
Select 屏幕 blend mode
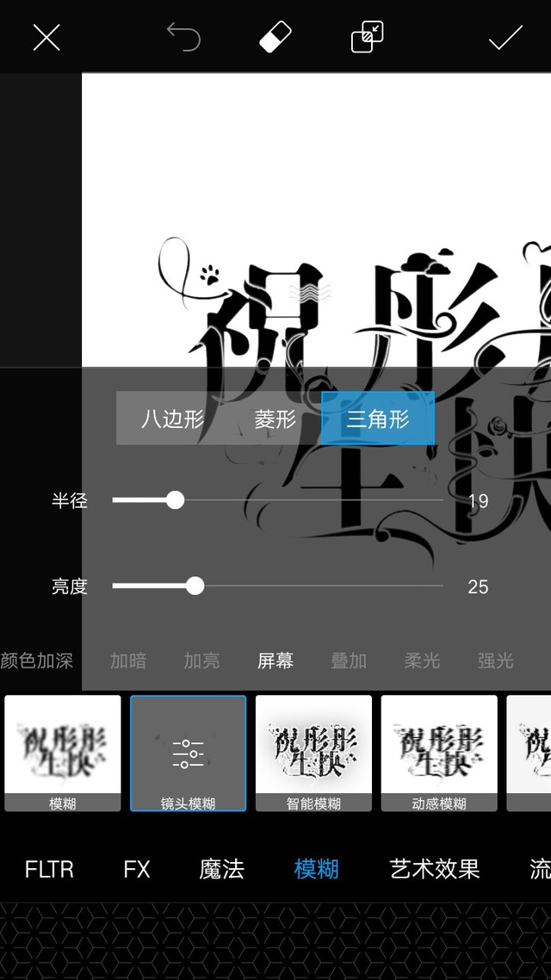click(275, 661)
